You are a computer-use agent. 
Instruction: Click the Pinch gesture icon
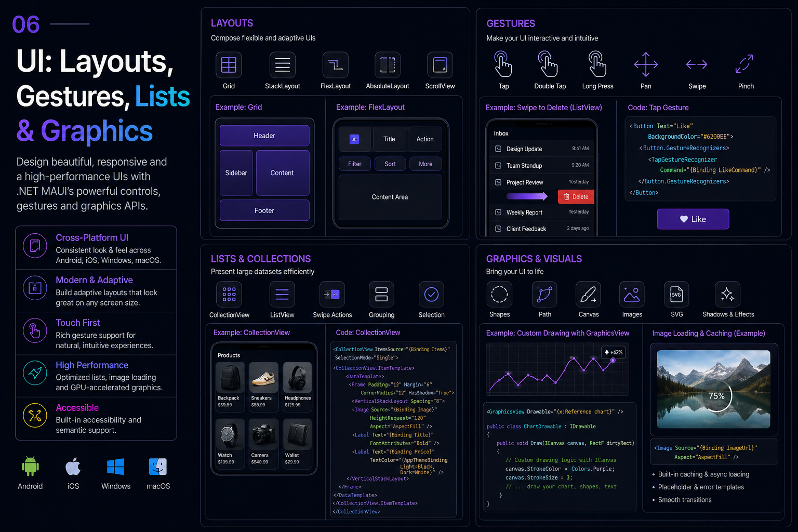745,64
